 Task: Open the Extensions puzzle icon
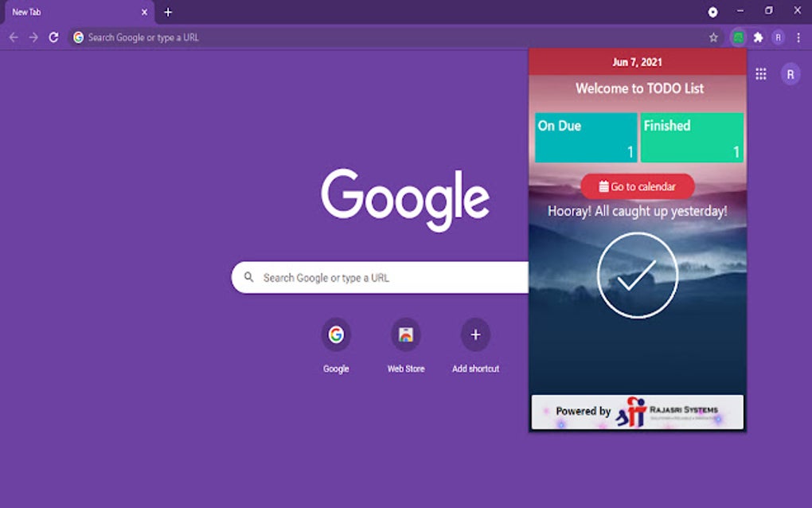click(x=758, y=37)
